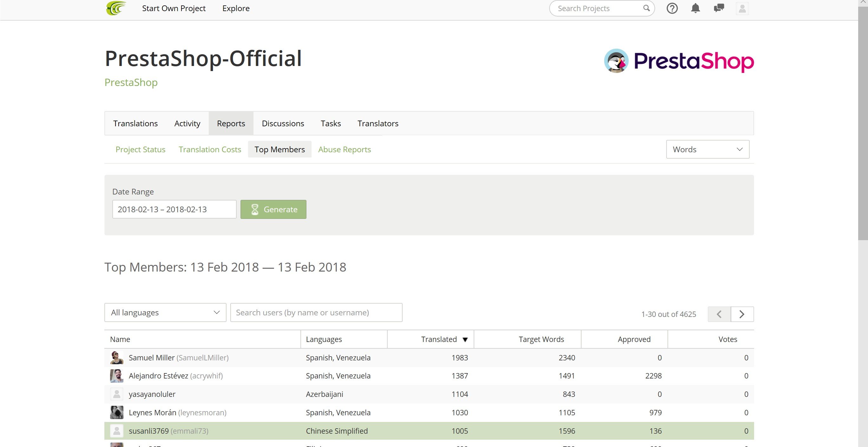Open the Discussions tab
This screenshot has width=868, height=447.
coord(283,123)
